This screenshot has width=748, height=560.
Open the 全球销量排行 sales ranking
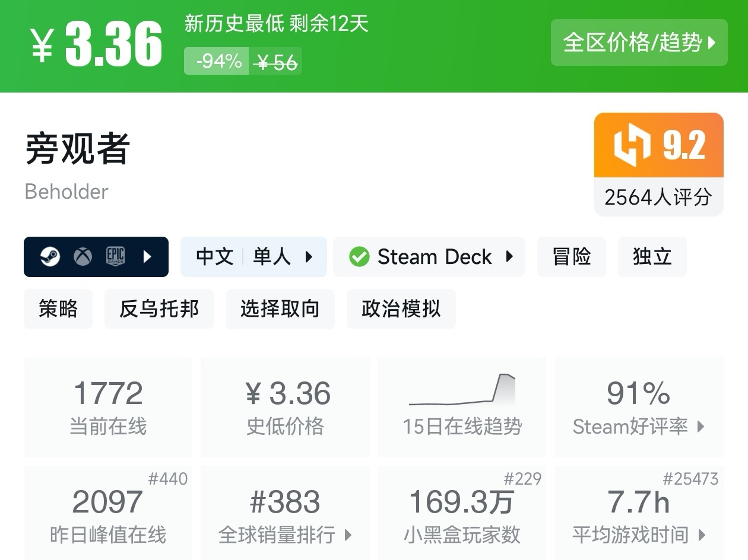[285, 534]
